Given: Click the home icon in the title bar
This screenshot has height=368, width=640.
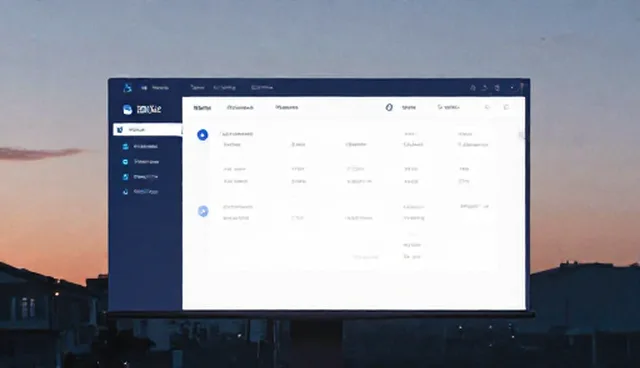Looking at the screenshot, I should (x=473, y=88).
